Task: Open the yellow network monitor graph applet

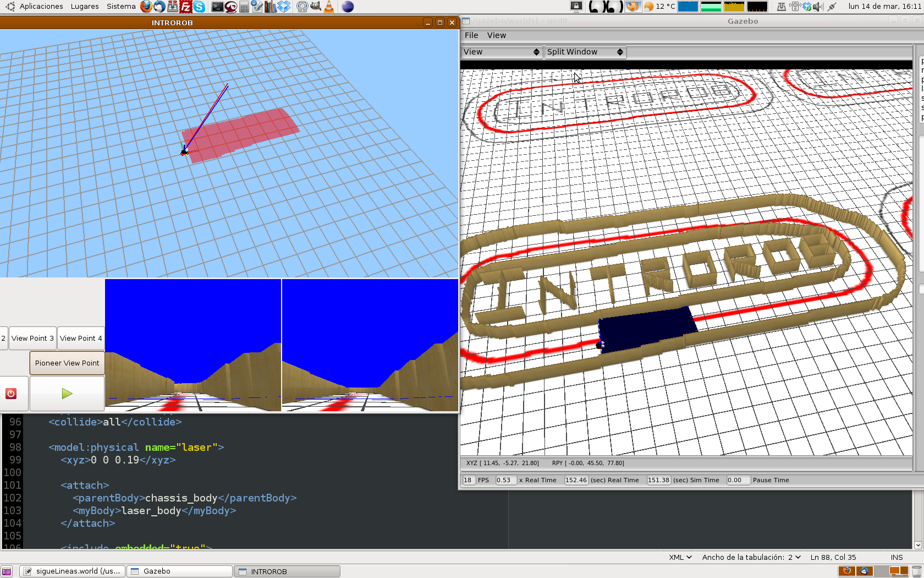Action: pyautogui.click(x=734, y=7)
